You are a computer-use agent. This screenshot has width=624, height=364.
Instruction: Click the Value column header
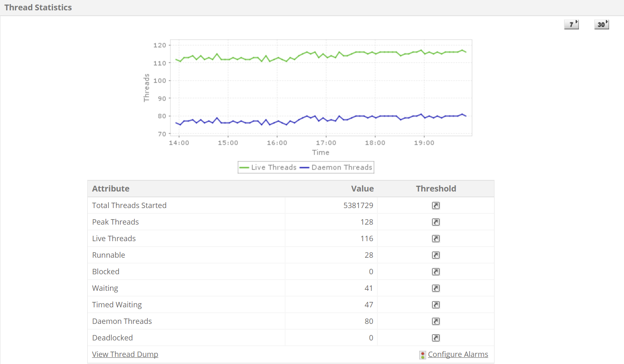362,189
